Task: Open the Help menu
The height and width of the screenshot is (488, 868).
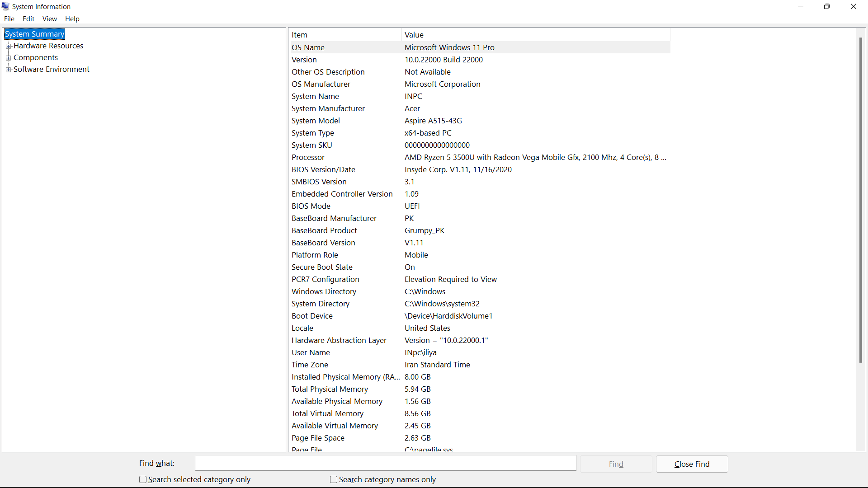Action: pos(72,19)
